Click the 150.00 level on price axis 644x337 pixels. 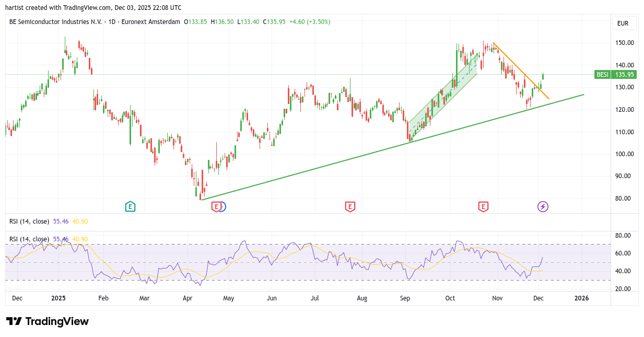point(624,43)
